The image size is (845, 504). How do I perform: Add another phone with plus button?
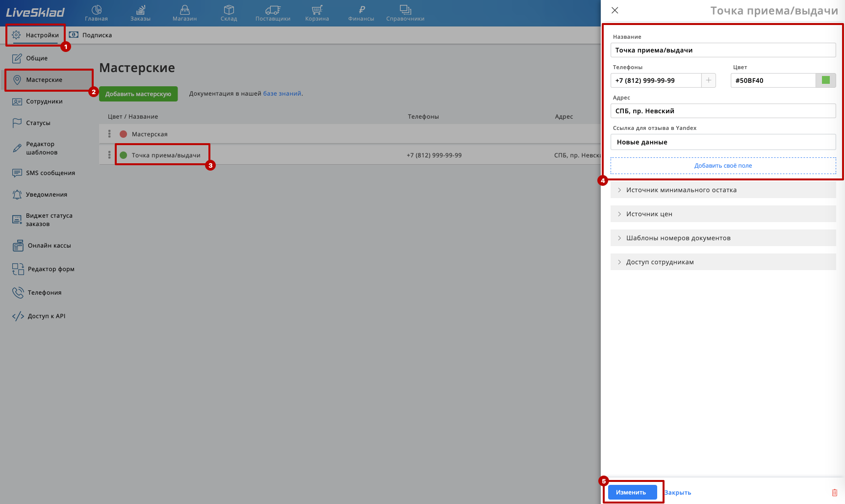point(709,80)
